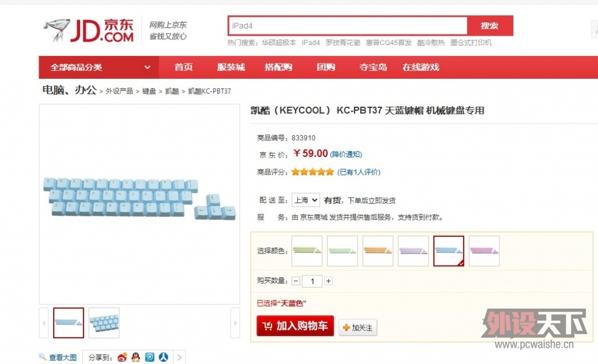Share to Sina Weibo

click(x=122, y=357)
